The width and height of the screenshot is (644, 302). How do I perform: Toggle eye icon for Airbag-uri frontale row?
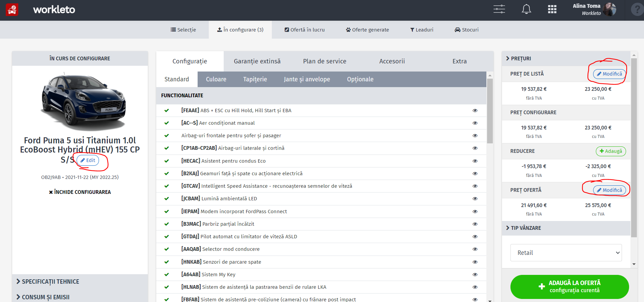(x=475, y=136)
